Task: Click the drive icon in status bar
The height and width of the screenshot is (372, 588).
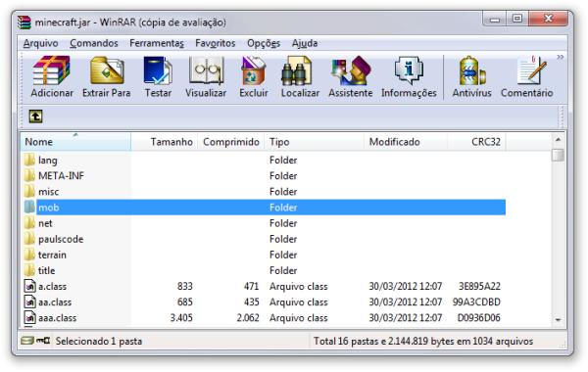Action: pyautogui.click(x=27, y=341)
